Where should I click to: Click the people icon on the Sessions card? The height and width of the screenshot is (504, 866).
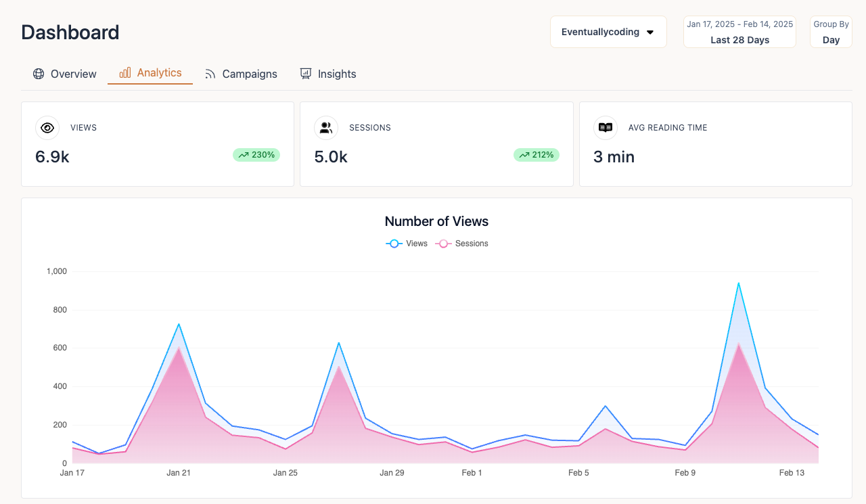pyautogui.click(x=326, y=128)
